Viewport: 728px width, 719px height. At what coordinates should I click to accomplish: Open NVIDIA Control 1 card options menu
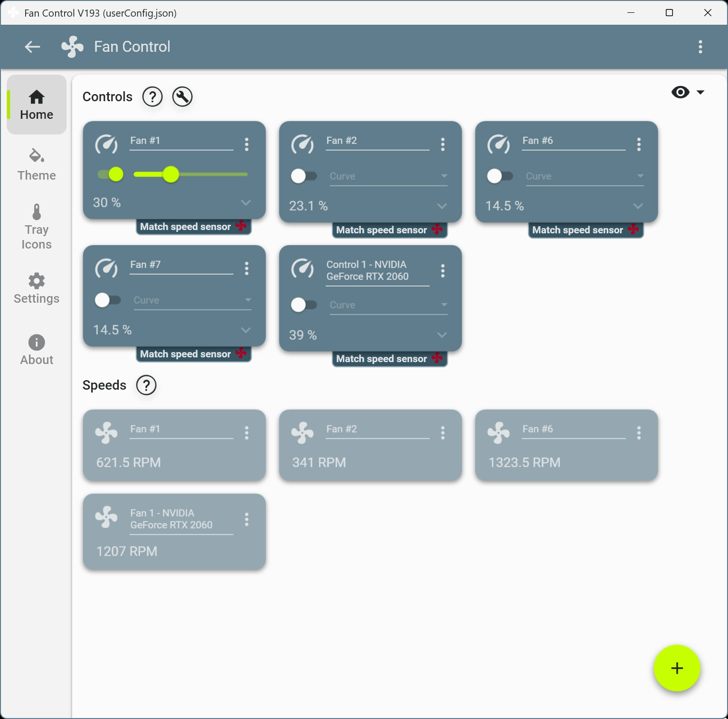(443, 271)
